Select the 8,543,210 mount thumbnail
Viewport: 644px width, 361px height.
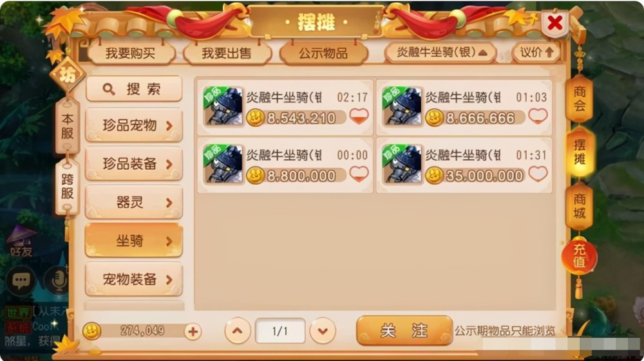pos(223,106)
